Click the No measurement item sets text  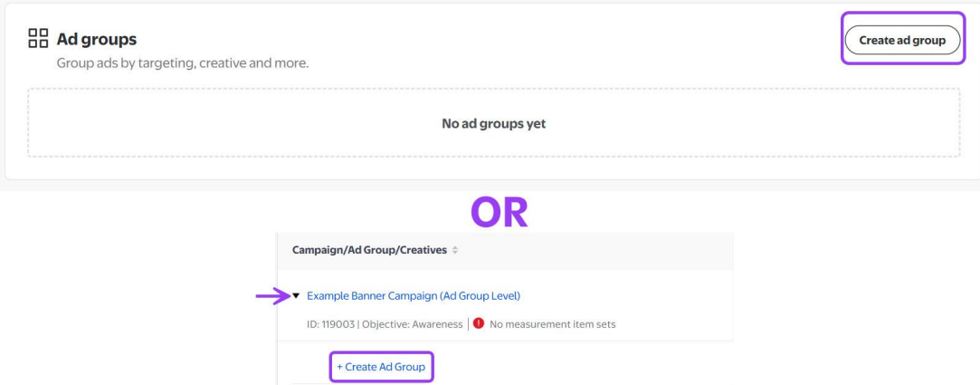(553, 324)
